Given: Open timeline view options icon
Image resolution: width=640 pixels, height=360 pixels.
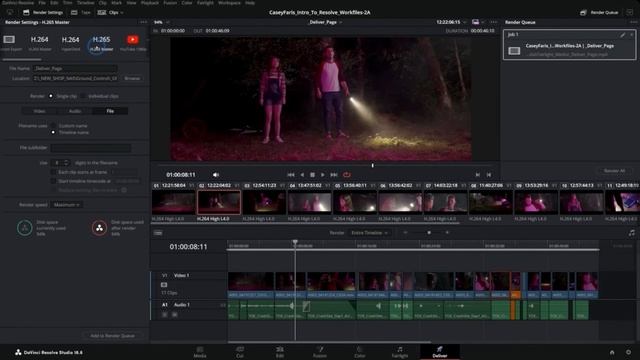Looking at the screenshot, I should point(158,233).
